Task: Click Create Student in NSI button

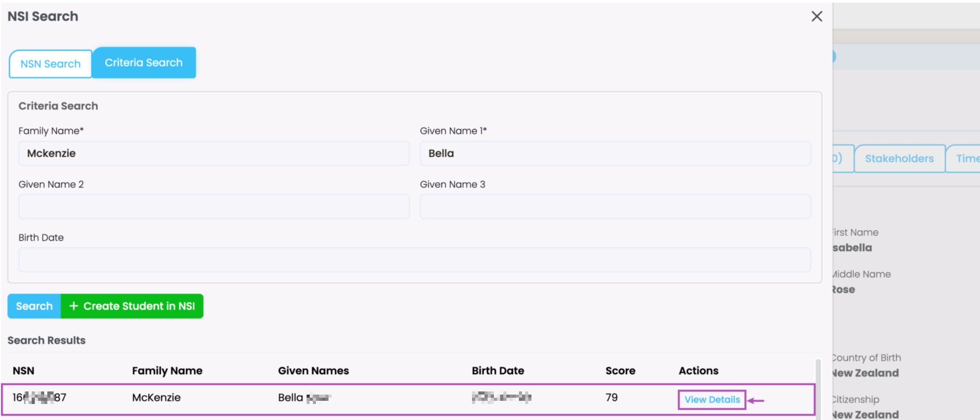Action: point(132,306)
